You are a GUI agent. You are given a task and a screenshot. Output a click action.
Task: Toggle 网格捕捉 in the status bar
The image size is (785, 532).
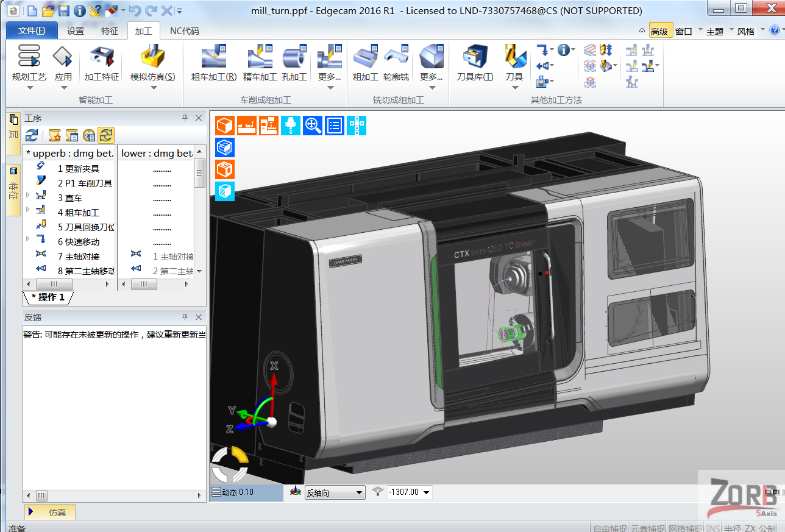pos(685,528)
